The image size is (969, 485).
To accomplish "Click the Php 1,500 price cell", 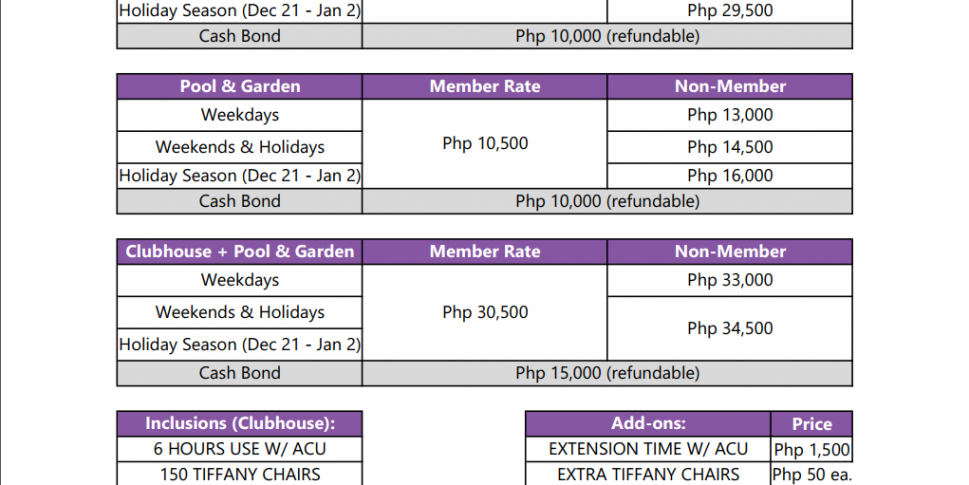I will pos(812,450).
